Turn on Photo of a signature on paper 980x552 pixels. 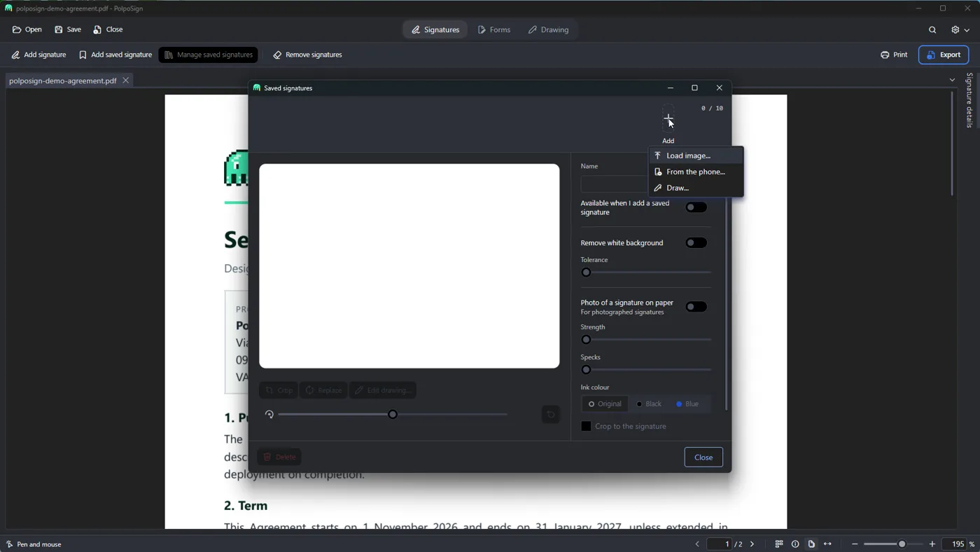(x=696, y=307)
